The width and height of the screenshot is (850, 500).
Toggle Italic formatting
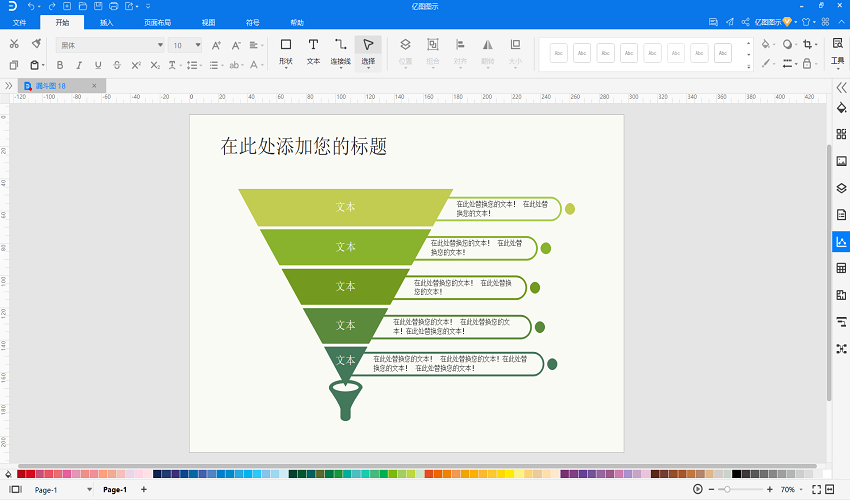(x=79, y=65)
